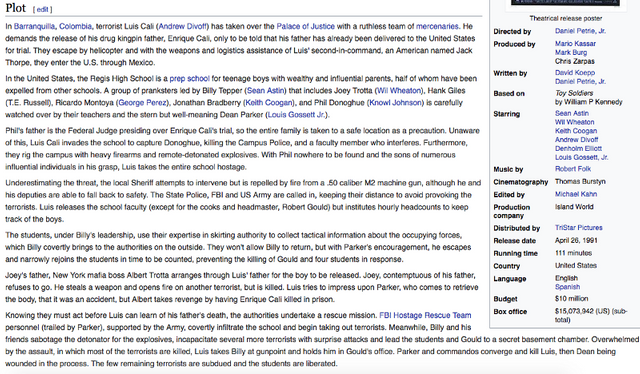The image size is (640, 374).
Task: Click the Written by label
Action: pyautogui.click(x=510, y=73)
